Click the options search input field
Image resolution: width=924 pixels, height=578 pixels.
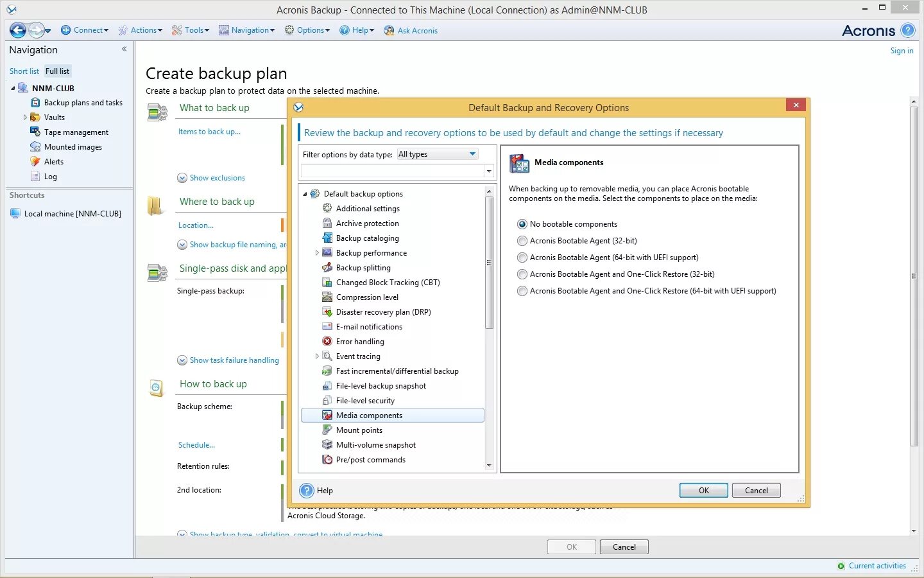tap(392, 171)
